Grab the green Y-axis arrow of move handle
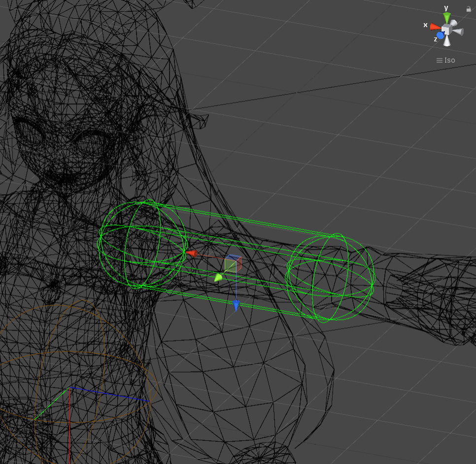The height and width of the screenshot is (464, 476). tap(218, 278)
